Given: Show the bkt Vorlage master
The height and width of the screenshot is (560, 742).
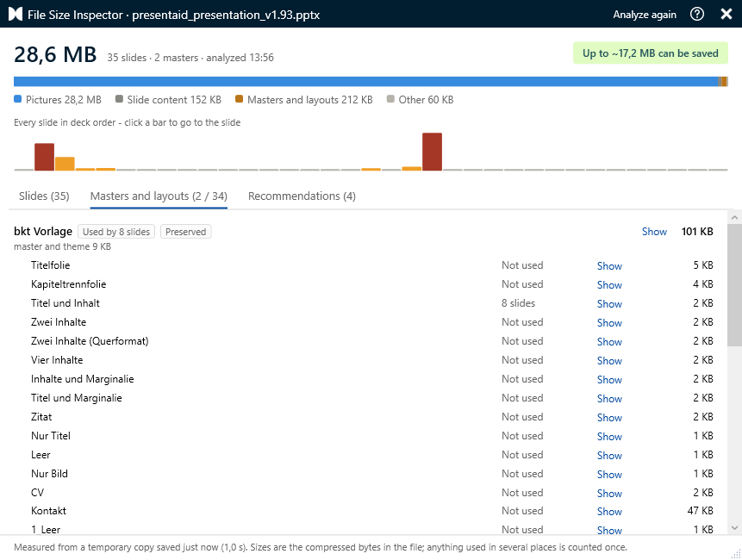Looking at the screenshot, I should (654, 231).
